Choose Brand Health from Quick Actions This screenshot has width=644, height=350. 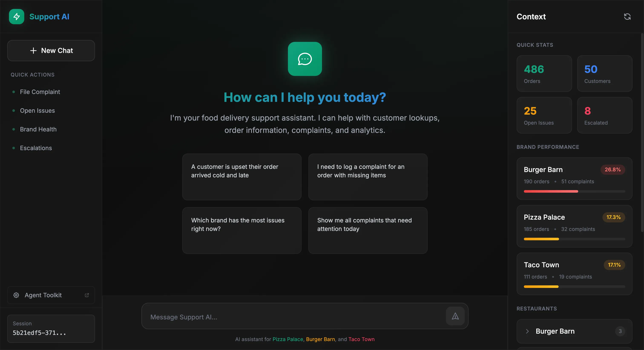38,129
